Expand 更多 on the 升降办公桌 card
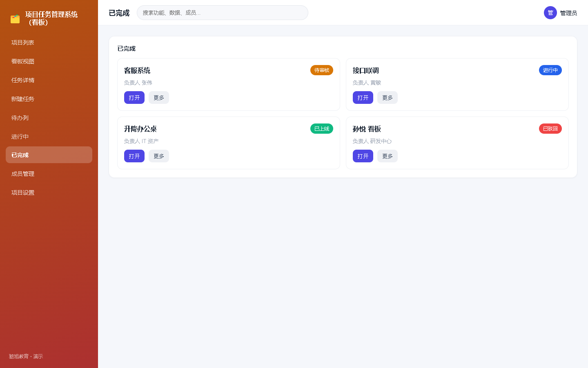Viewport: 588px width, 368px height. point(159,156)
